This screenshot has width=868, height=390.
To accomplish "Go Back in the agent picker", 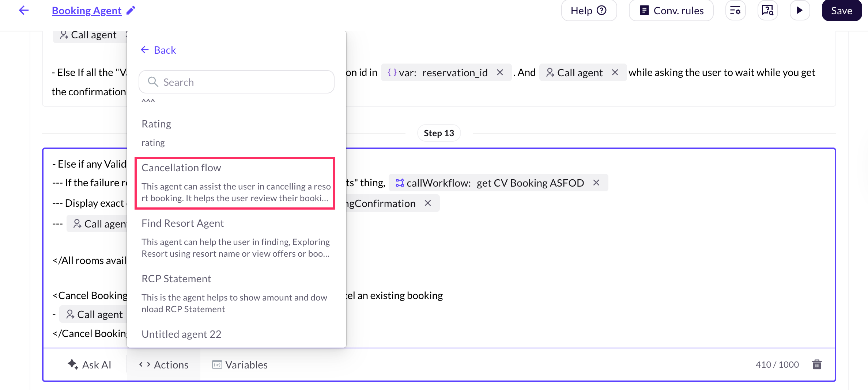I will (158, 50).
